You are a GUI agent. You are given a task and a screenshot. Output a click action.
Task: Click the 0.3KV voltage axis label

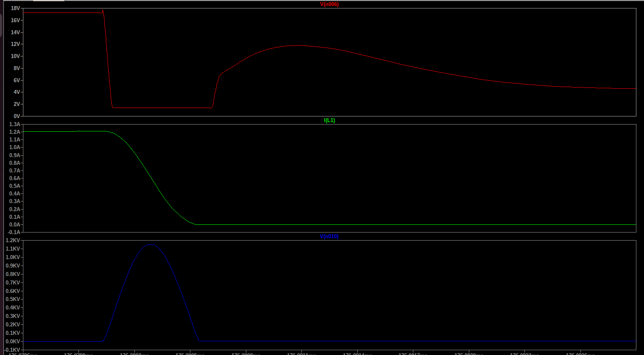(x=13, y=316)
